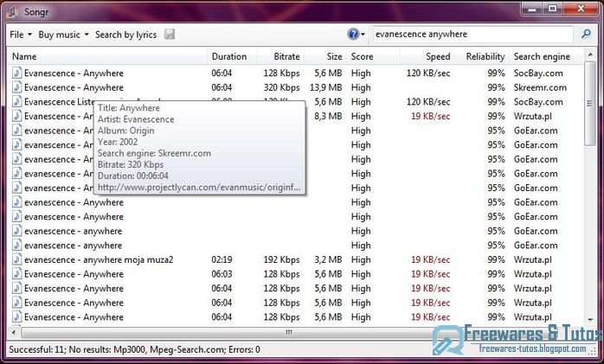Sort by Duration column header

pyautogui.click(x=232, y=56)
